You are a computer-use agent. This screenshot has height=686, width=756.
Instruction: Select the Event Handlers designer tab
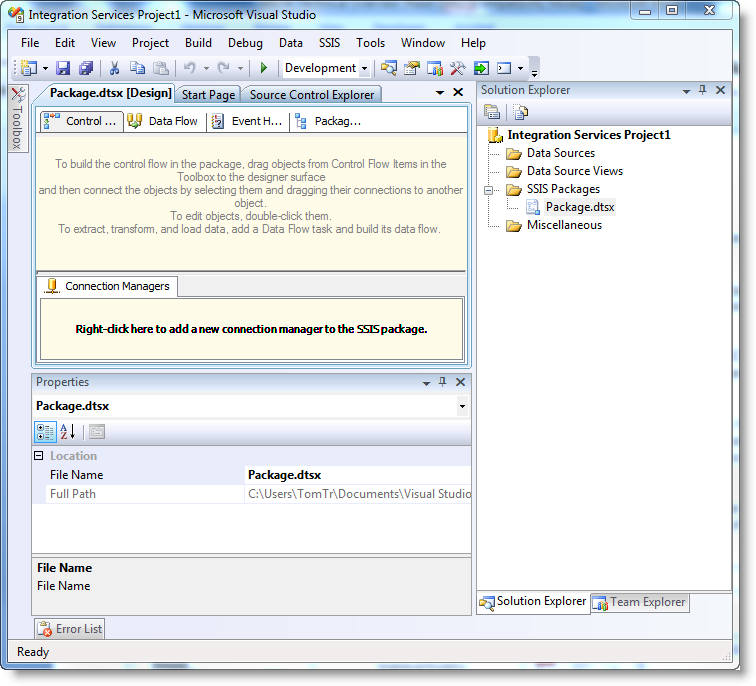point(248,121)
